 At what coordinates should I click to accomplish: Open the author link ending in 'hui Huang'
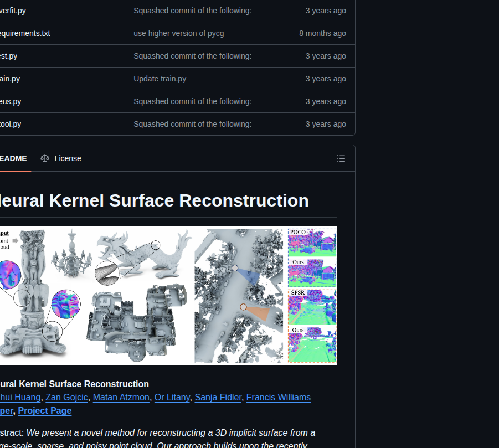[x=20, y=398]
